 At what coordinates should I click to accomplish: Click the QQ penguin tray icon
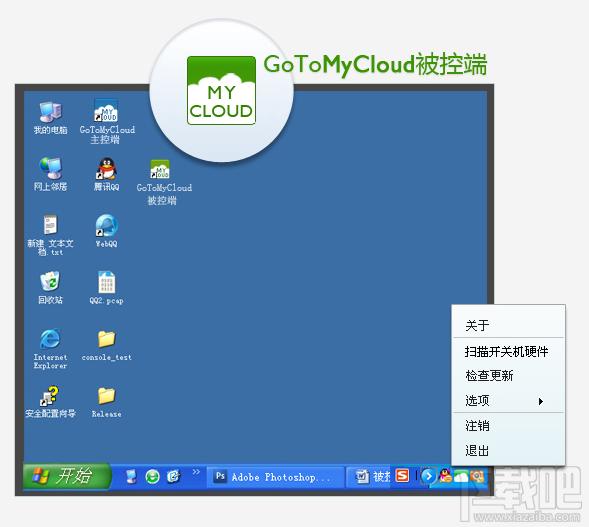[446, 476]
